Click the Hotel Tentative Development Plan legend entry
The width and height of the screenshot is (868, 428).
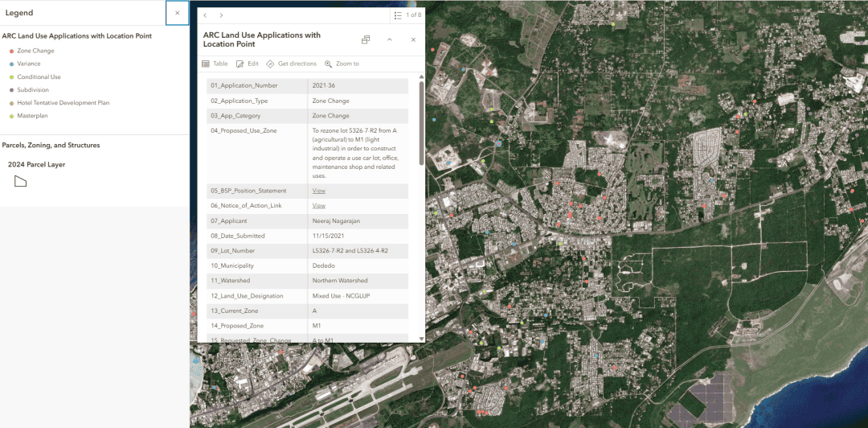click(63, 103)
